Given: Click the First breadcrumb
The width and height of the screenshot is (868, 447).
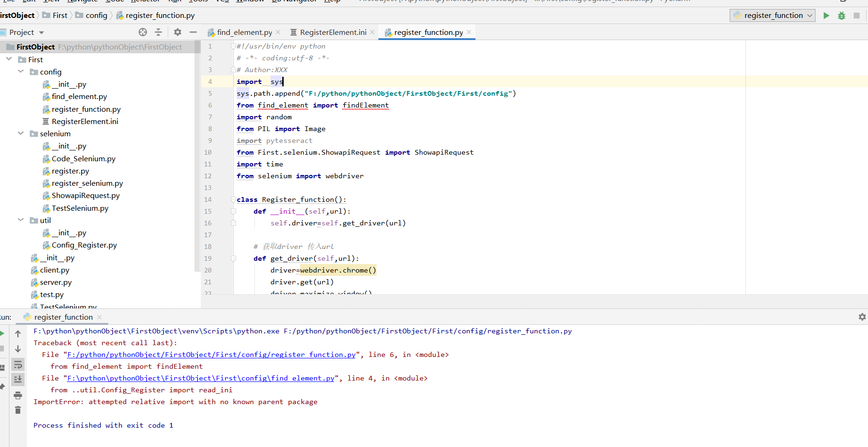Looking at the screenshot, I should [55, 15].
